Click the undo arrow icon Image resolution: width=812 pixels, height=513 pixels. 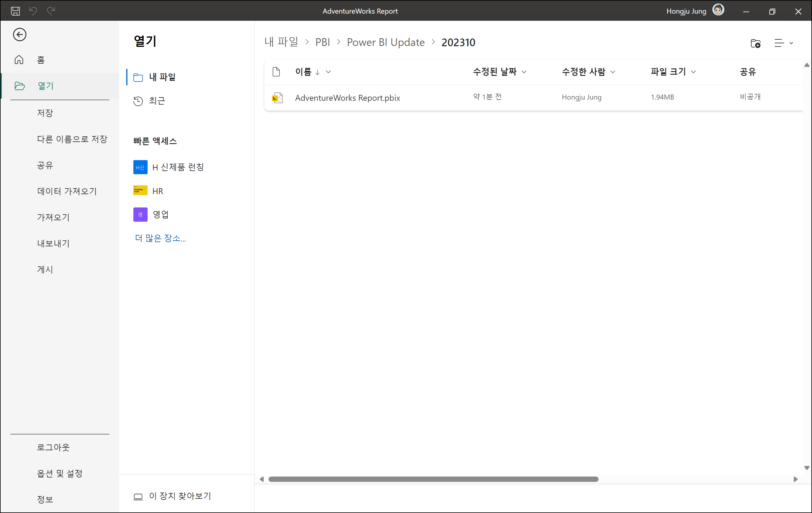click(x=33, y=11)
